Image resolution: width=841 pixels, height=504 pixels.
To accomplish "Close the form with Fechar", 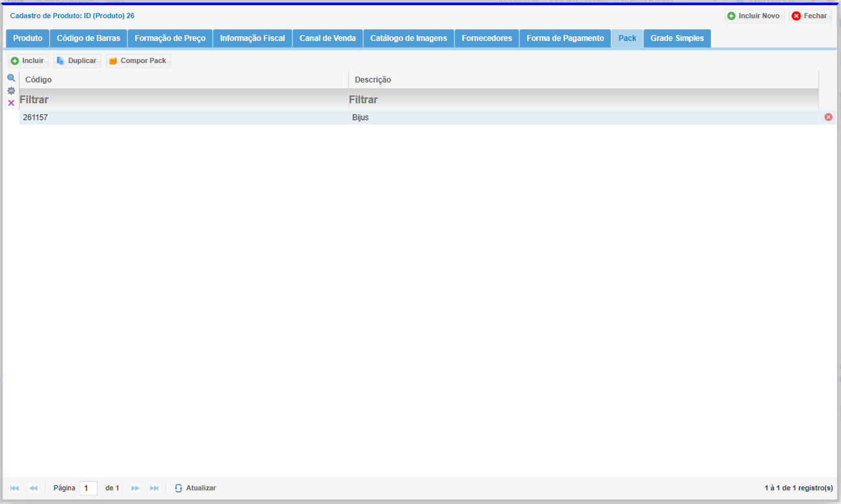I will pos(810,16).
